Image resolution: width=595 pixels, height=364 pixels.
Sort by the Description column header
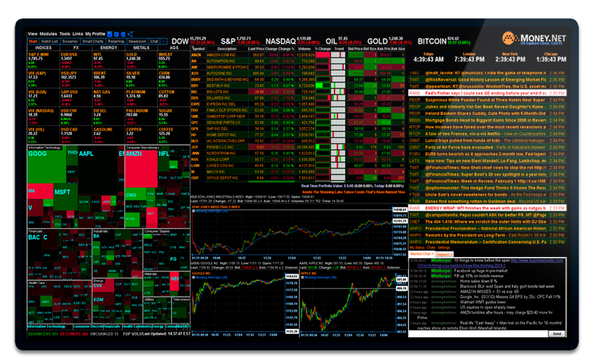point(227,48)
